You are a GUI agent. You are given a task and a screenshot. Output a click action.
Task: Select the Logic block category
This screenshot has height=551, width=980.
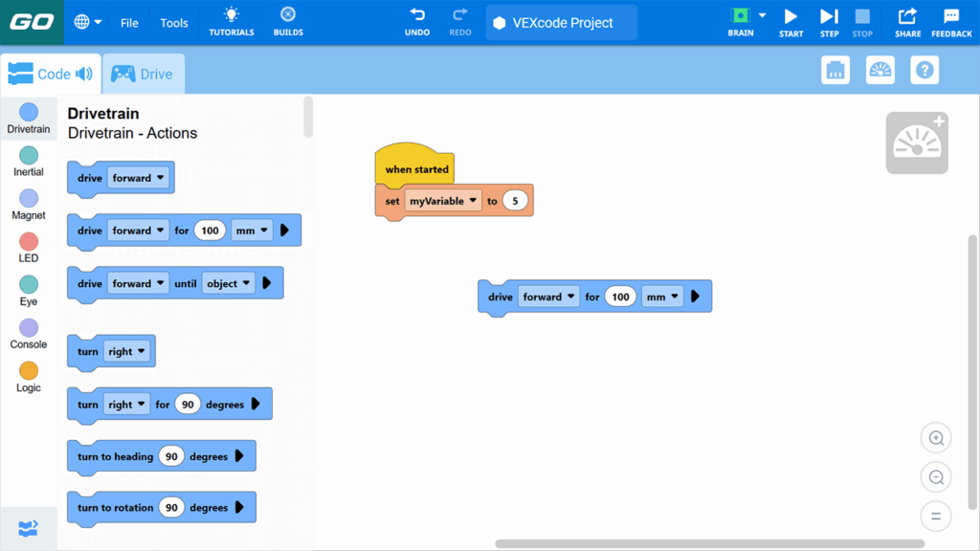click(x=29, y=377)
